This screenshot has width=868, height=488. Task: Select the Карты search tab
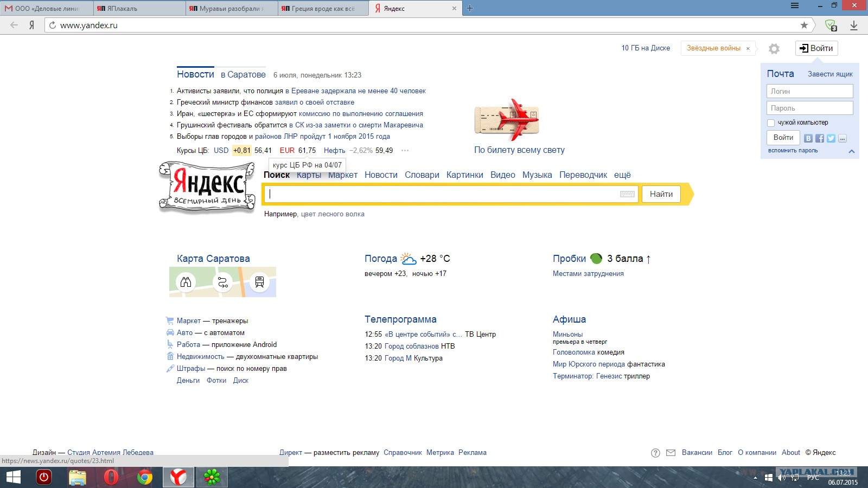[x=309, y=175]
